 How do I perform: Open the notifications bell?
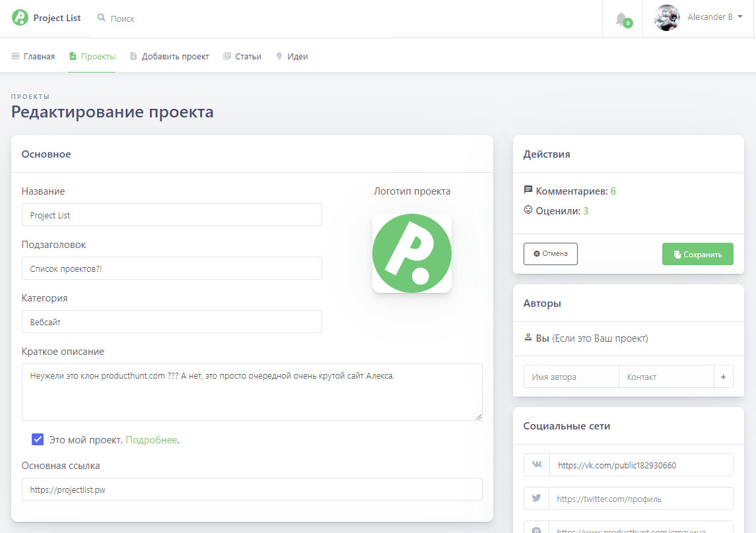[621, 19]
